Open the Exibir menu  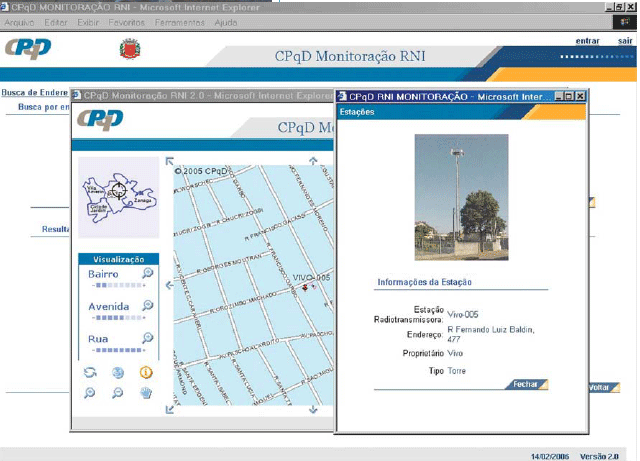(x=88, y=23)
